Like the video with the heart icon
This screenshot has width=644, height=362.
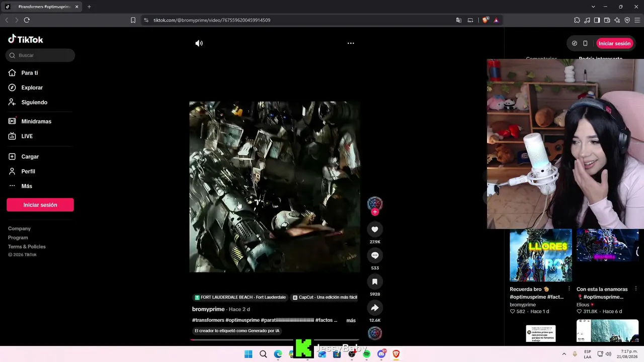point(375,229)
